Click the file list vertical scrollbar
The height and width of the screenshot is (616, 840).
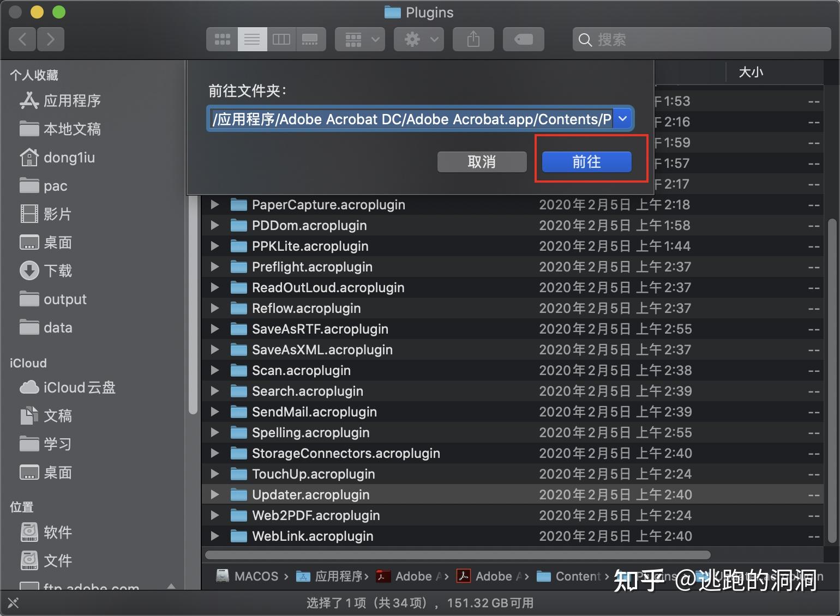[x=832, y=381]
